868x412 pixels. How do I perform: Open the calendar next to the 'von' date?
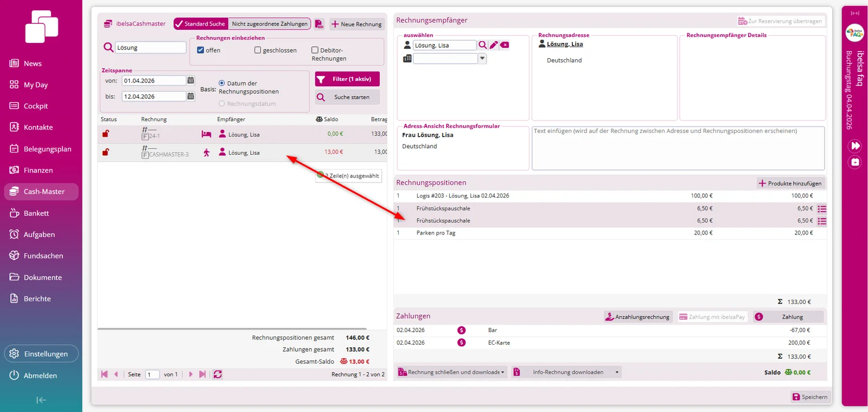point(190,80)
